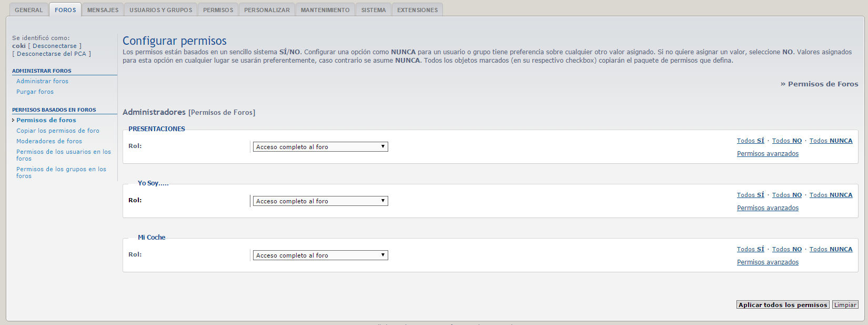Expand the Mi Coche role dropdown

(320, 255)
